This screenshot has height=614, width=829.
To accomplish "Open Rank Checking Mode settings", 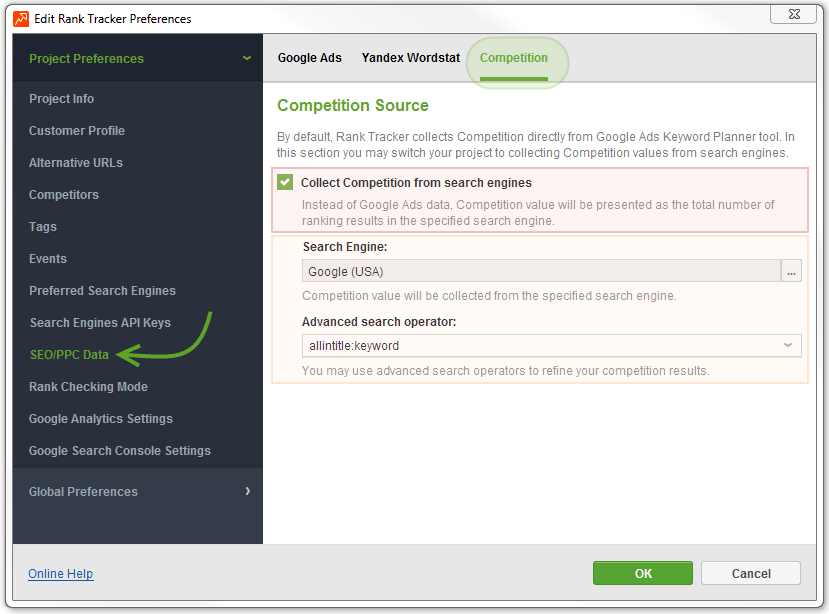I will click(88, 387).
